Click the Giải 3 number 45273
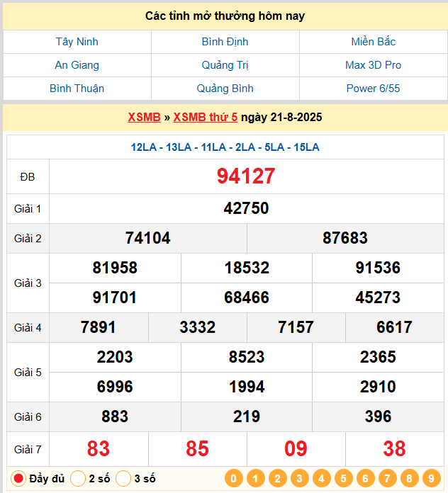Screen dimensions: 448x493 (378, 297)
